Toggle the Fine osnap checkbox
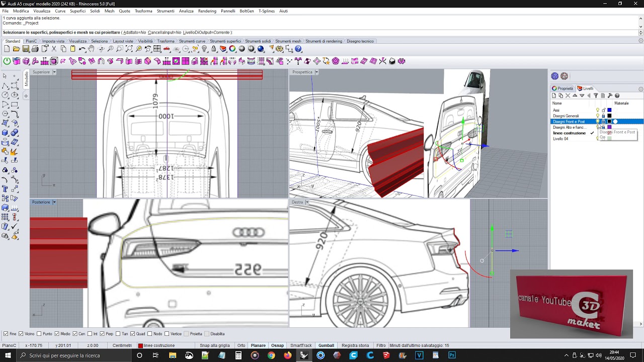This screenshot has height=362, width=644. coord(6,334)
